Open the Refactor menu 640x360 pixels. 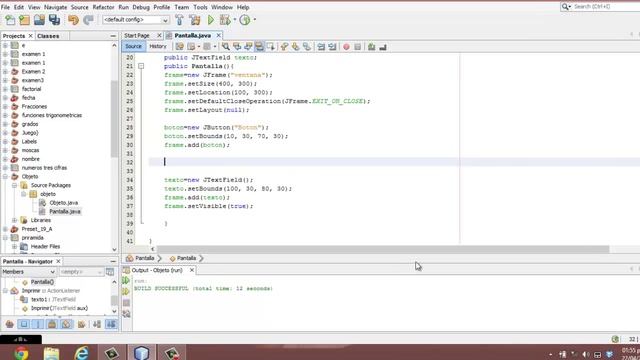[x=103, y=7]
